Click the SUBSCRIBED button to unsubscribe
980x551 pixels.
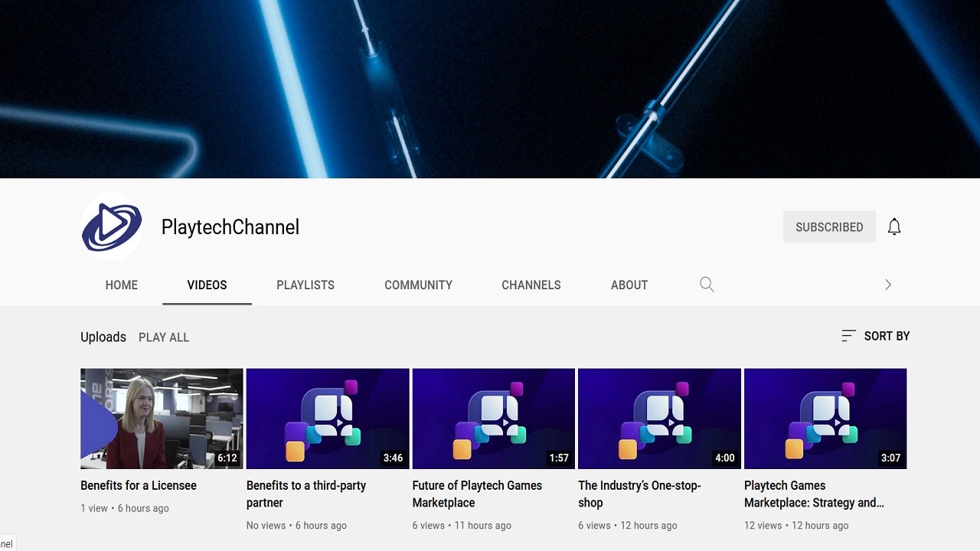[x=829, y=227]
